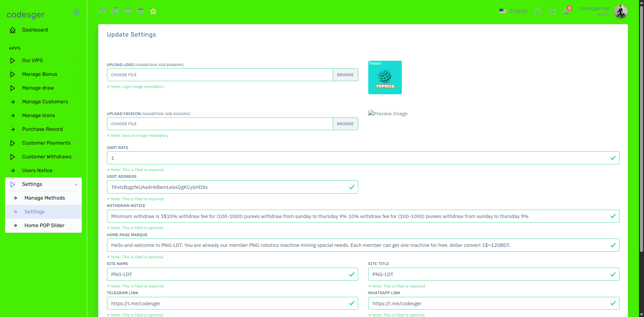Click the page vertical scrollbar
This screenshot has height=317, width=644.
point(641,134)
